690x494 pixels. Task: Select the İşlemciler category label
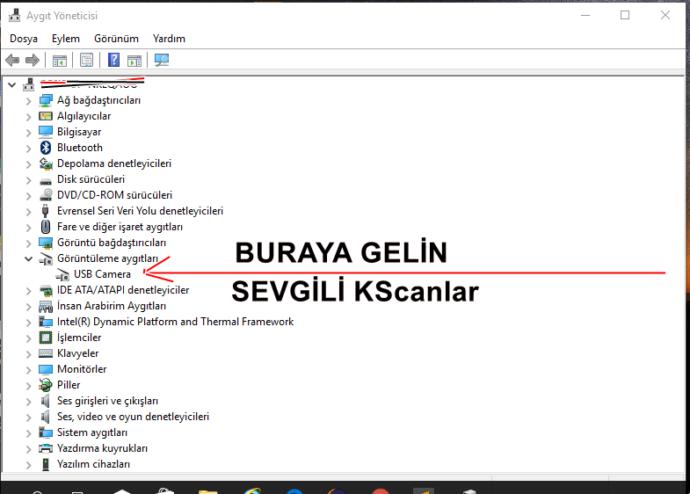coord(79,337)
